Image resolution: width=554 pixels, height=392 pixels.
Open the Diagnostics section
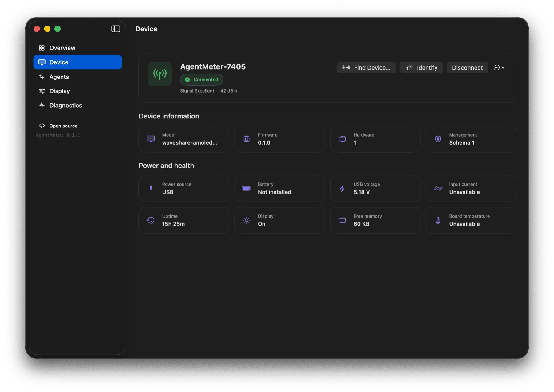pyautogui.click(x=78, y=106)
